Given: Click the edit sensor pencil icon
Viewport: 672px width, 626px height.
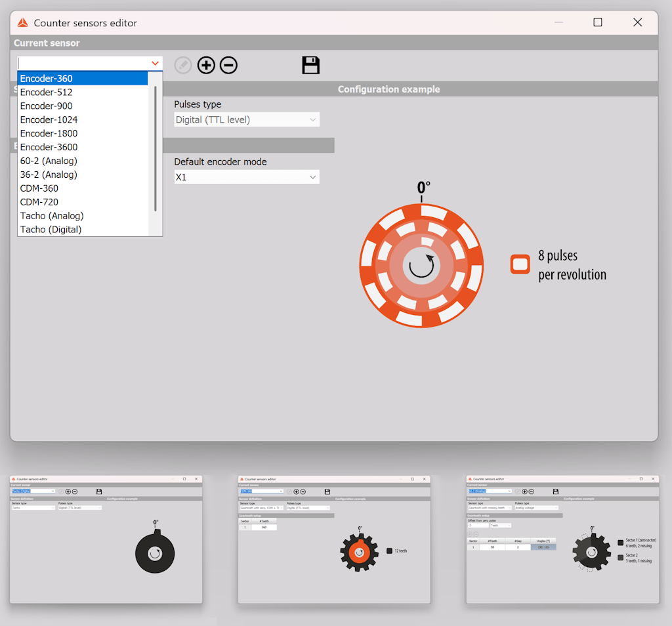Looking at the screenshot, I should (x=183, y=65).
